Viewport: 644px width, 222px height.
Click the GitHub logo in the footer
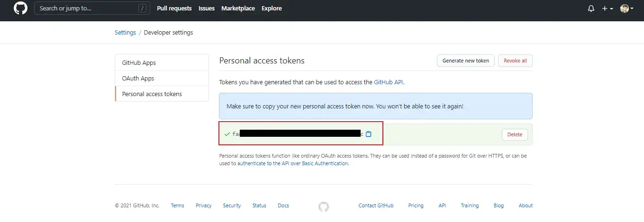click(324, 206)
